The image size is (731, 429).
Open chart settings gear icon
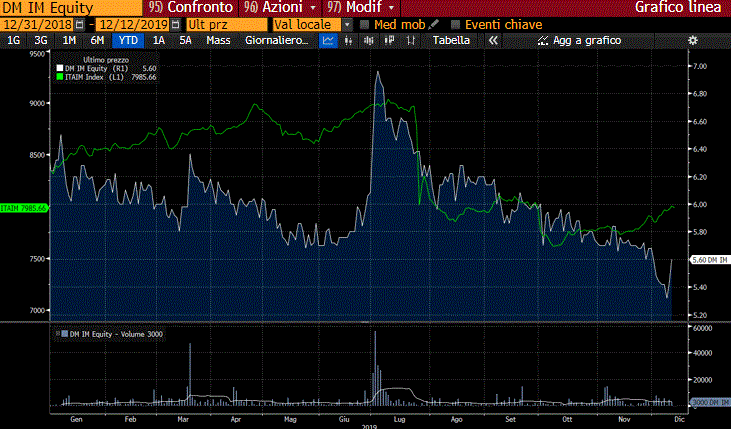tap(691, 40)
